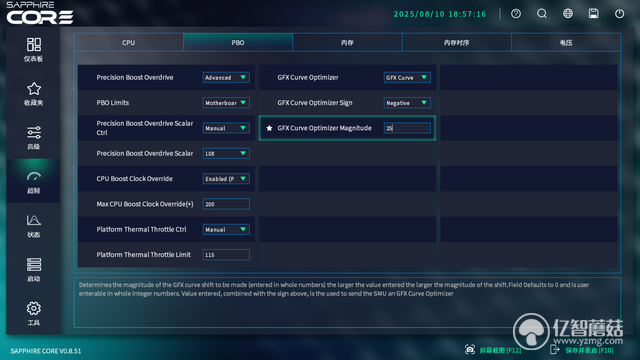Open the PBO Limits dropdown
The height and width of the screenshot is (360, 640).
pos(226,103)
